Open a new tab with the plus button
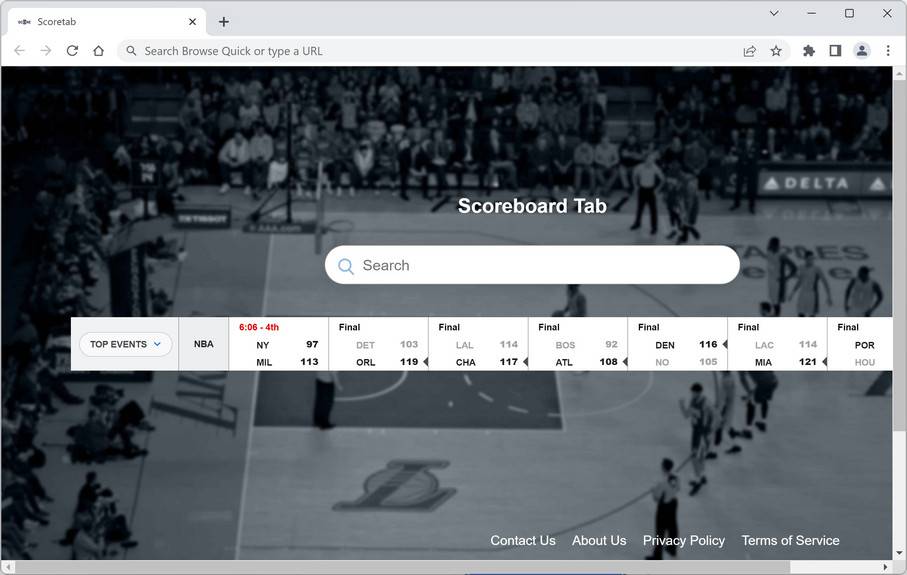This screenshot has width=907, height=575. (x=224, y=22)
